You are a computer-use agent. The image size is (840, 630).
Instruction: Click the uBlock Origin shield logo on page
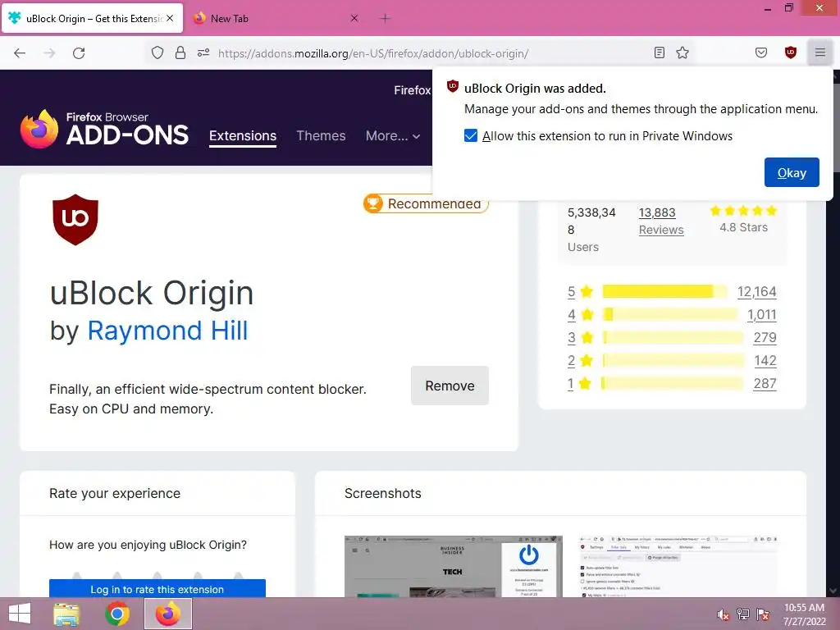point(75,220)
